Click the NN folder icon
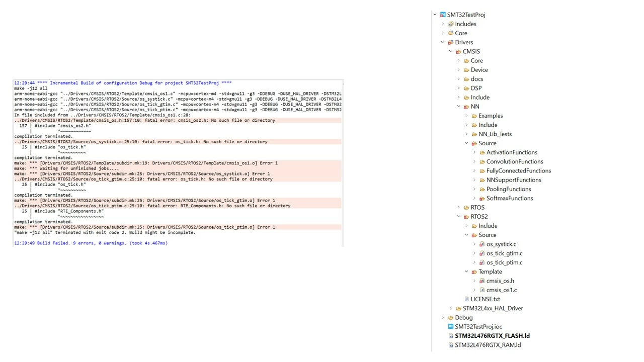Viewport: 644px width, 362px height. (466, 107)
